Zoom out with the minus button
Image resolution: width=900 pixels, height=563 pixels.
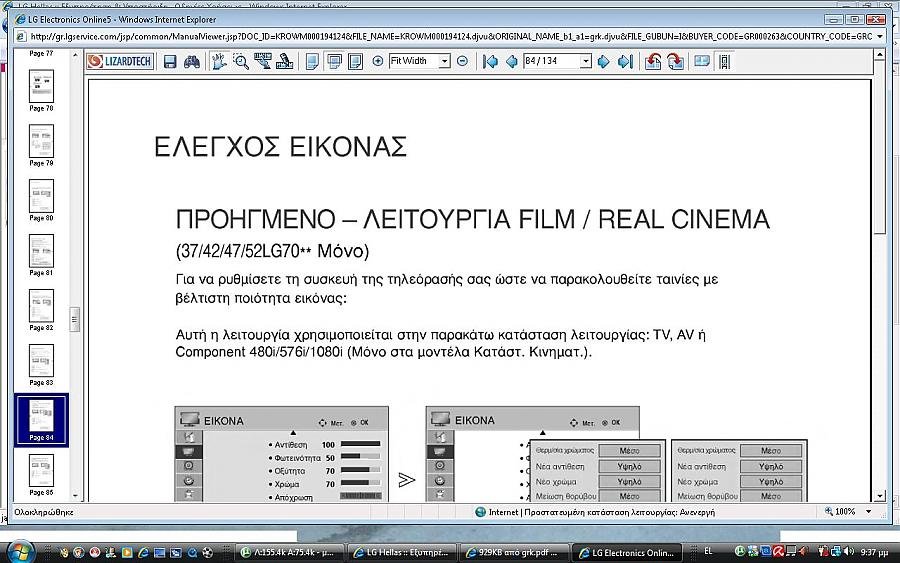coord(462,61)
